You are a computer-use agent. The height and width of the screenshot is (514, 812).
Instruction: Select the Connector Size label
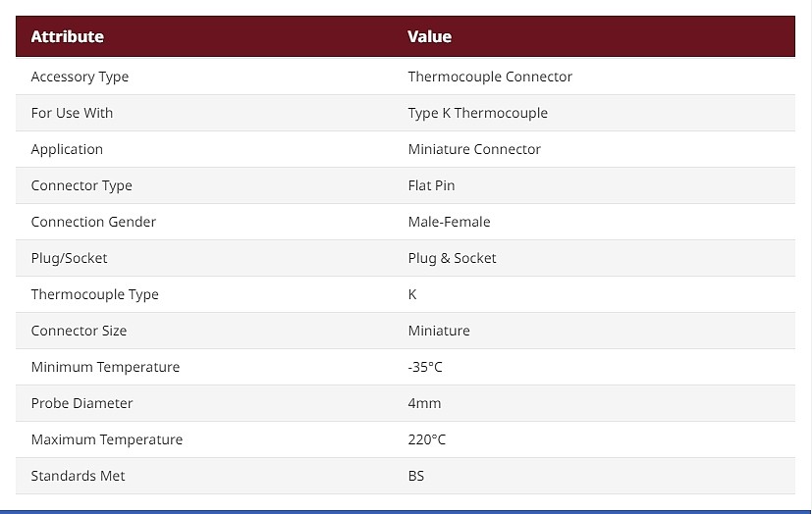pos(79,331)
